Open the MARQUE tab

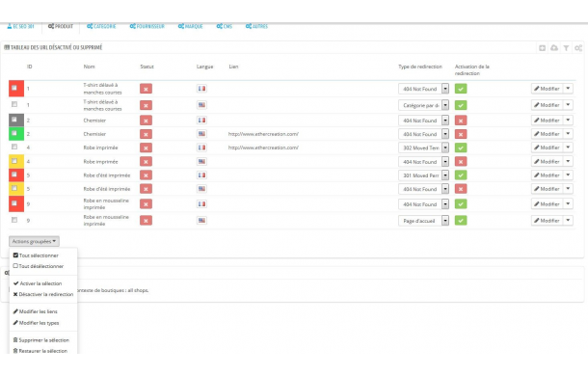[x=191, y=26]
